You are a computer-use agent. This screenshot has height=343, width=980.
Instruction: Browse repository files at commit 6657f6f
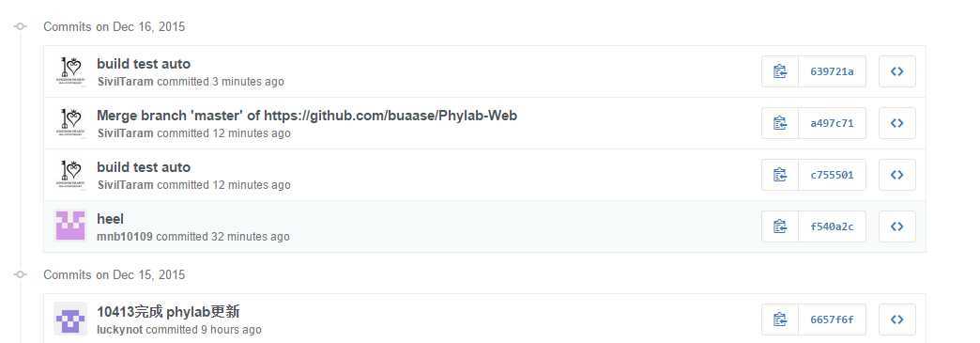[896, 320]
